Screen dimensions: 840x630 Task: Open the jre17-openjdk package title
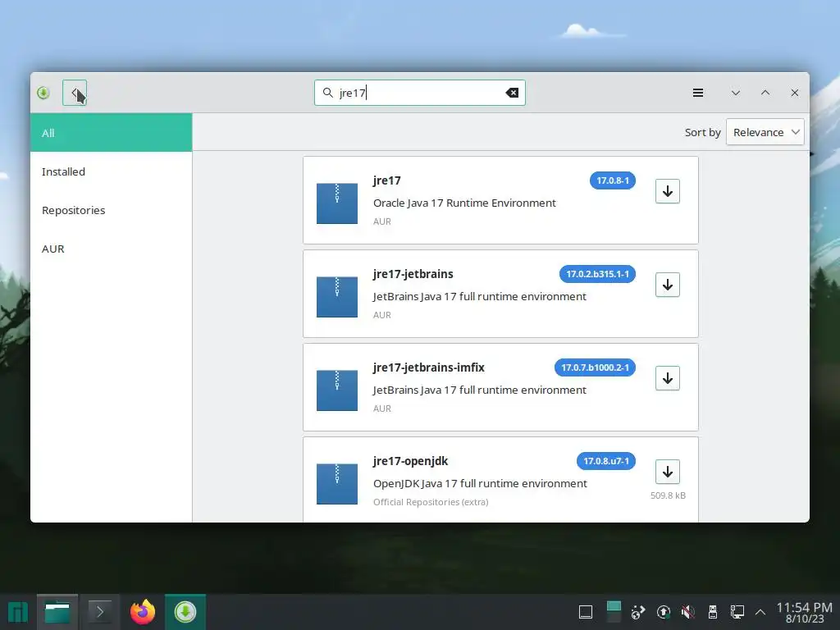[410, 461]
